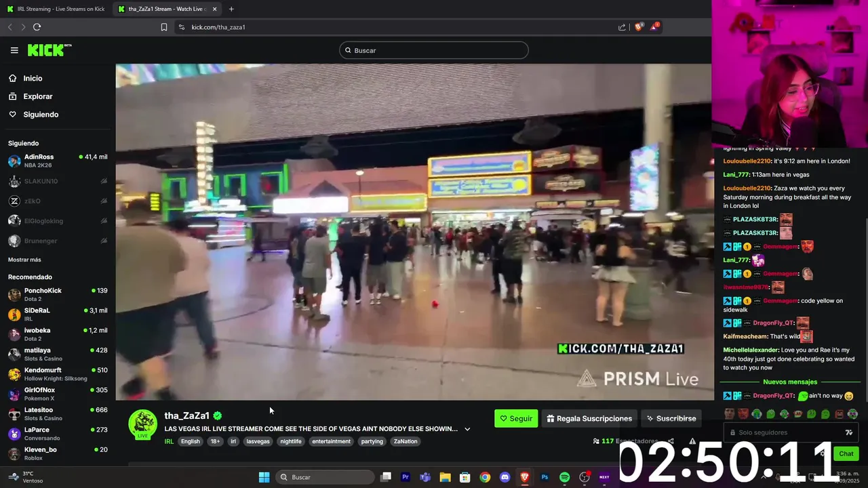Viewport: 868px width, 488px height.
Task: Open AdinRoss channel in sidebar
Action: pos(58,161)
